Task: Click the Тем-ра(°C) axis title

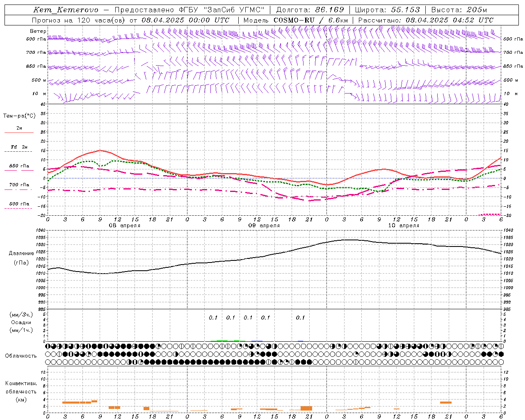Action: coord(19,116)
